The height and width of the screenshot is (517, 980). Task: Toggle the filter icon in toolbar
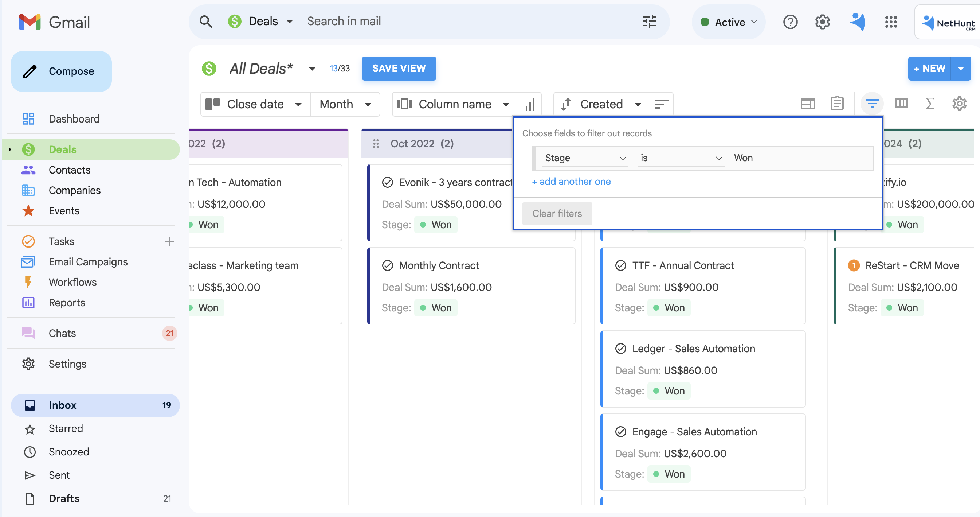point(871,103)
